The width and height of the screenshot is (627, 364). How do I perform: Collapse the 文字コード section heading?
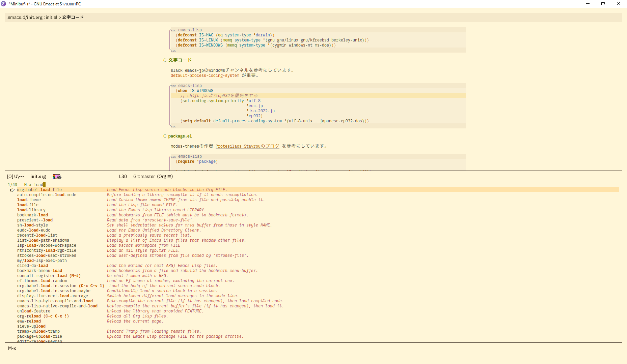point(180,60)
